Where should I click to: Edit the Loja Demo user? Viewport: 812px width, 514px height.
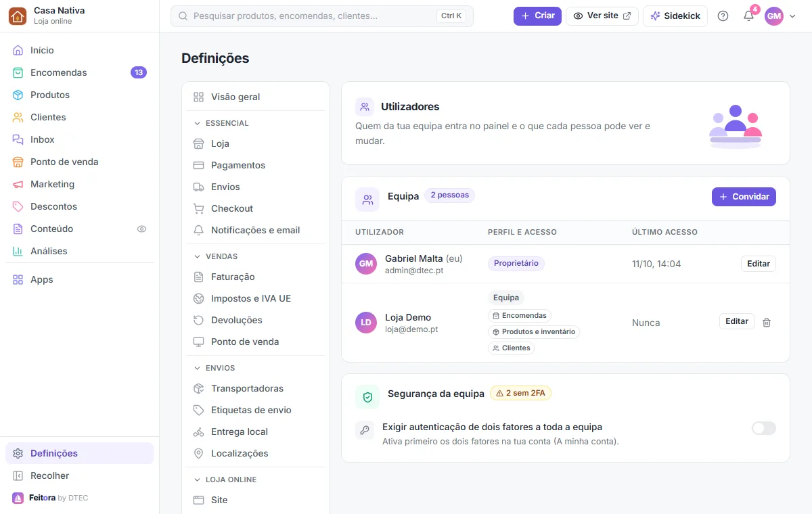coord(737,321)
